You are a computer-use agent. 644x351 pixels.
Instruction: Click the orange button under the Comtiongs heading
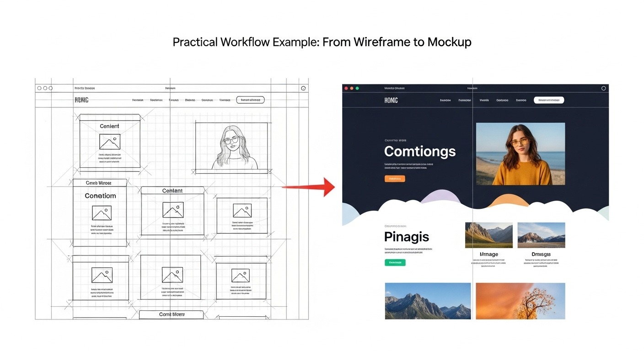tap(395, 178)
